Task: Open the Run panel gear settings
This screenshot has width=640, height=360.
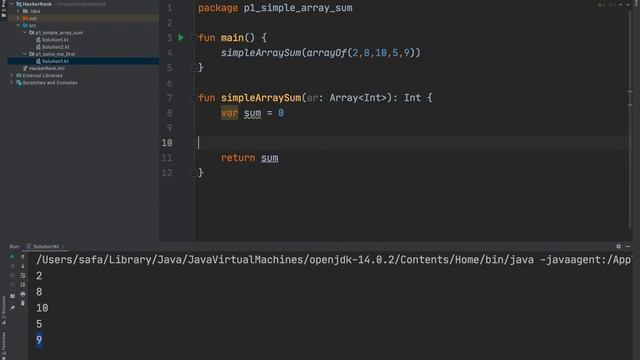Action: pos(618,246)
